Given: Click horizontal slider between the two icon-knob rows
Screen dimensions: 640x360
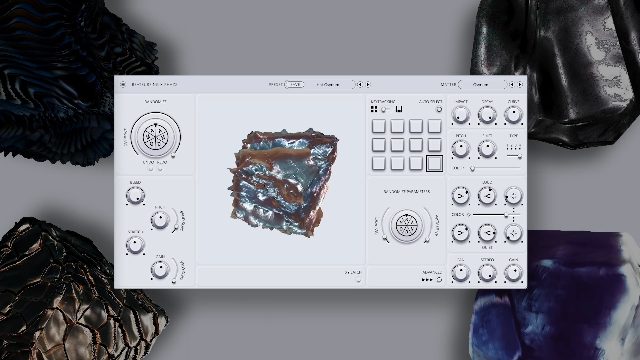Looking at the screenshot, I should tap(496, 214).
